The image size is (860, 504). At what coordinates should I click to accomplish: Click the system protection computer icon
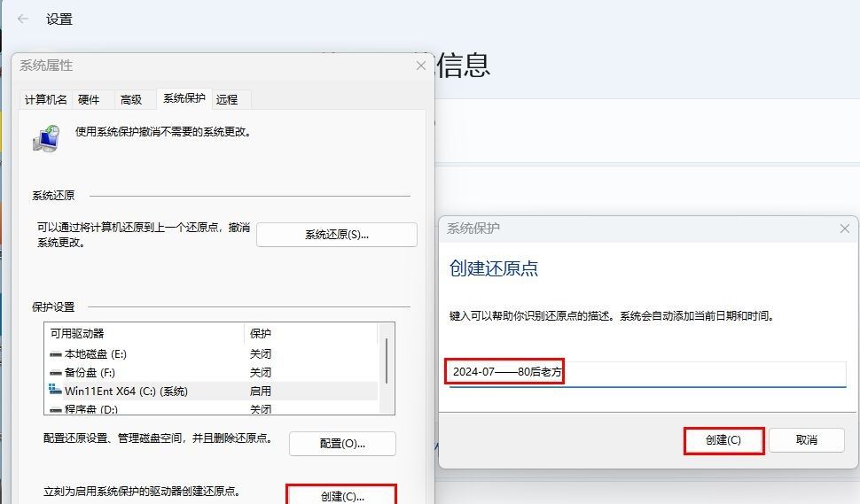pyautogui.click(x=46, y=138)
